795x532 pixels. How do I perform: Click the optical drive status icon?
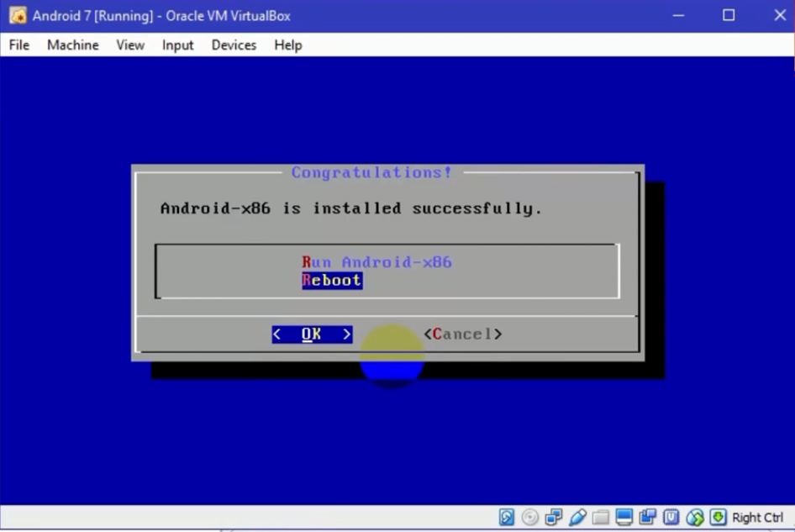[529, 518]
